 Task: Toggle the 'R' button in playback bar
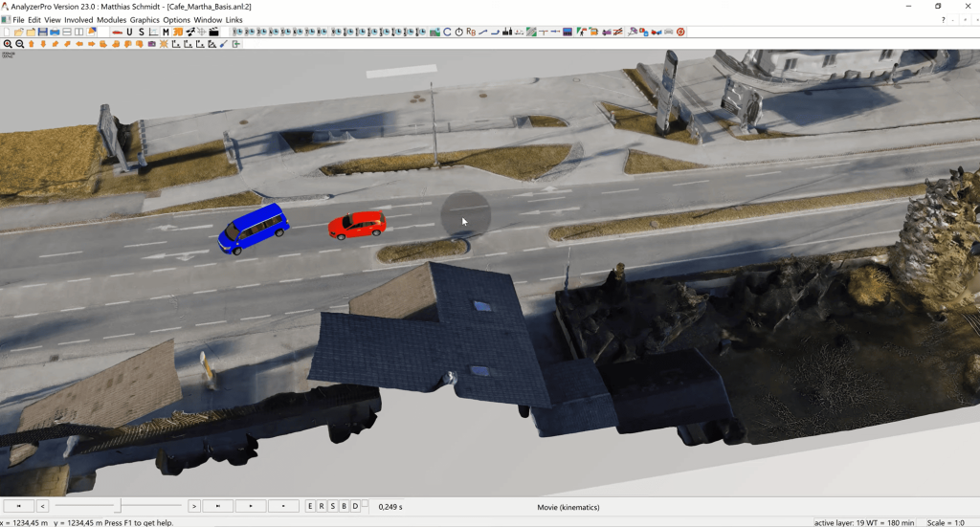pos(322,506)
